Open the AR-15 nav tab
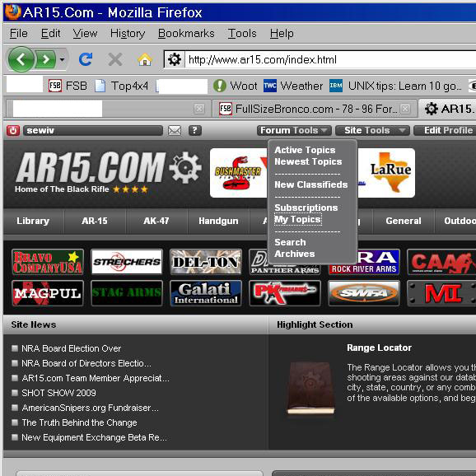476x476 pixels. pos(95,221)
